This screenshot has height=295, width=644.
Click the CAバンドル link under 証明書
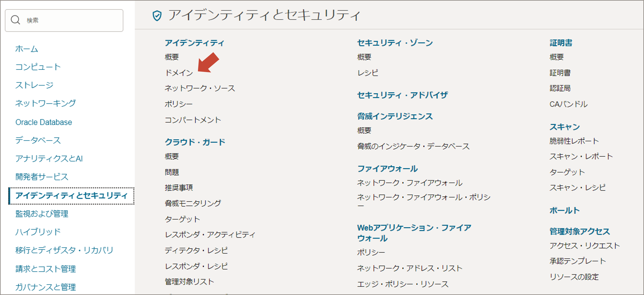568,104
